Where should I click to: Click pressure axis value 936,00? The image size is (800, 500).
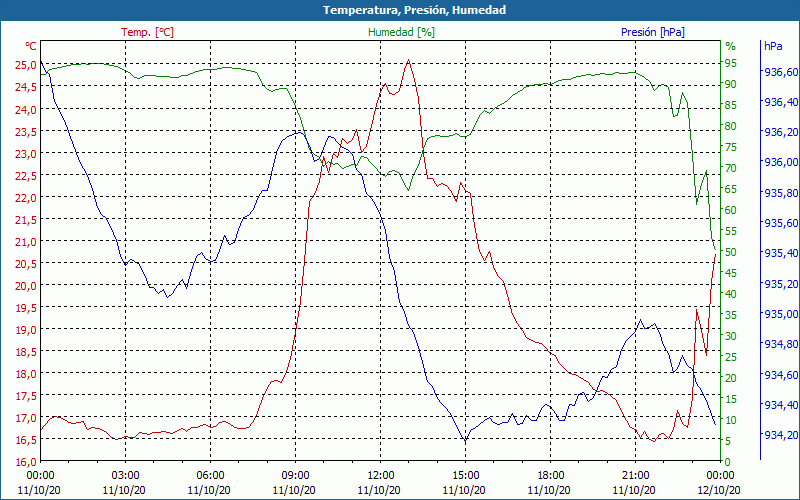(780, 162)
